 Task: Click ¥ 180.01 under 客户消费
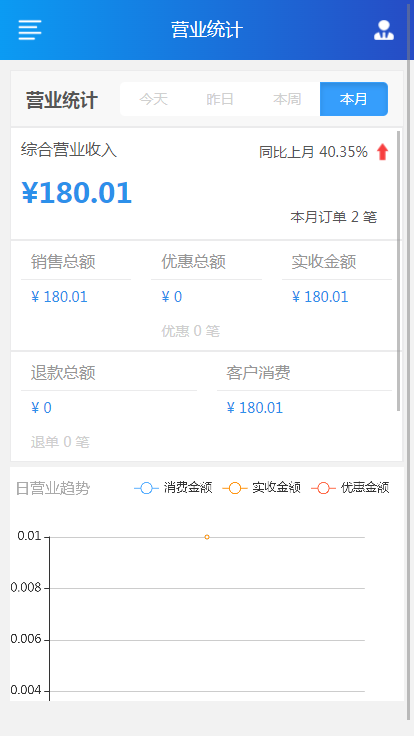click(255, 407)
